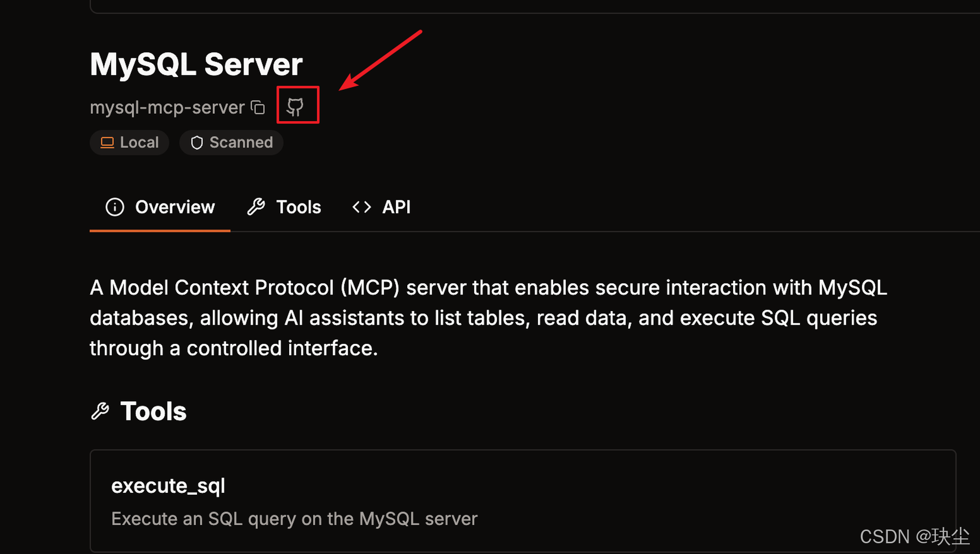This screenshot has height=554, width=980.
Task: Click the mysql-mcp-server package name
Action: pos(167,107)
